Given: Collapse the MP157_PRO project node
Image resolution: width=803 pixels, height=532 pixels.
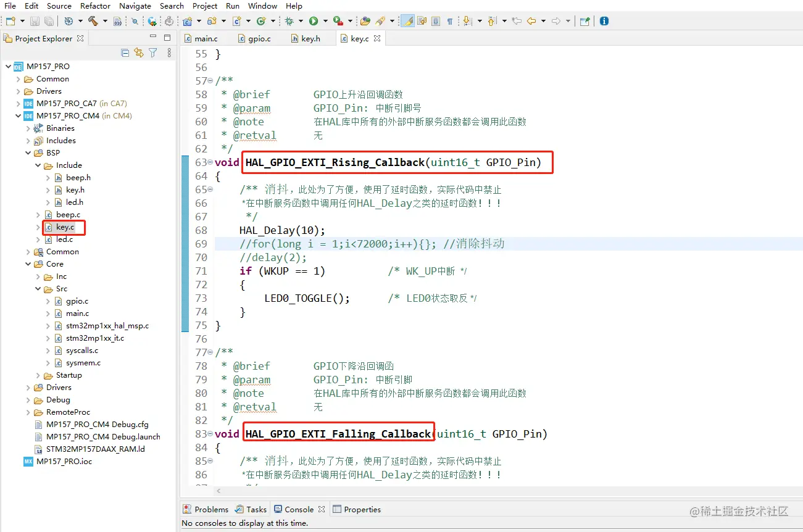Looking at the screenshot, I should (x=8, y=67).
